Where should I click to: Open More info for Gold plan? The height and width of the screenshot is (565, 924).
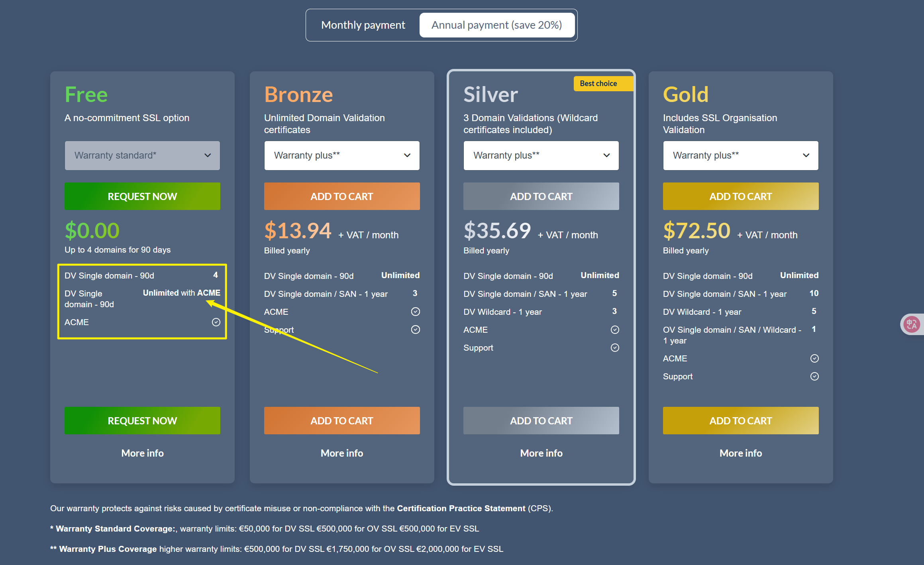(740, 453)
